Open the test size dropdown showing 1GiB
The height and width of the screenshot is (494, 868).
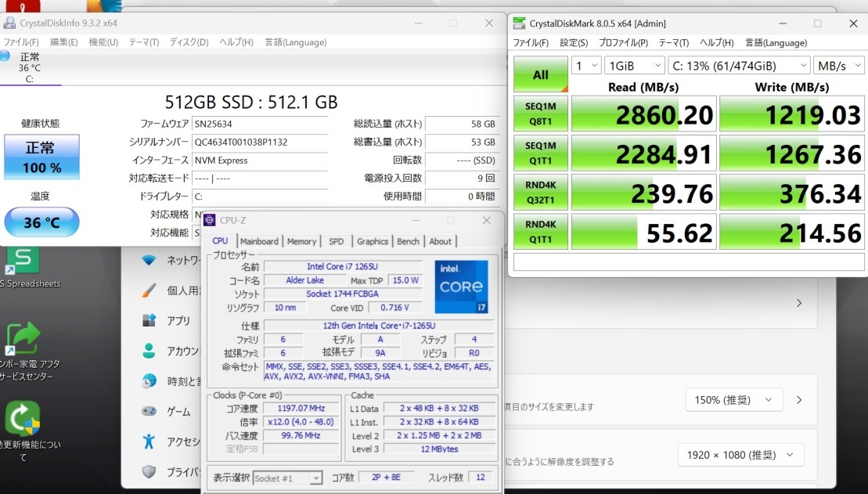point(635,66)
